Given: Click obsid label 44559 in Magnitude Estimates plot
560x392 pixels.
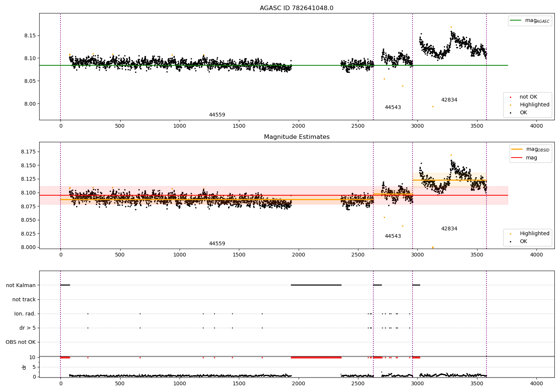Looking at the screenshot, I should coord(217,244).
